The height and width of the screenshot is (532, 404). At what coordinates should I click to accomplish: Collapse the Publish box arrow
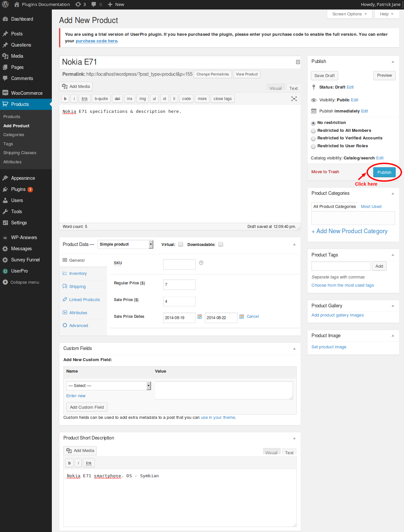point(393,62)
